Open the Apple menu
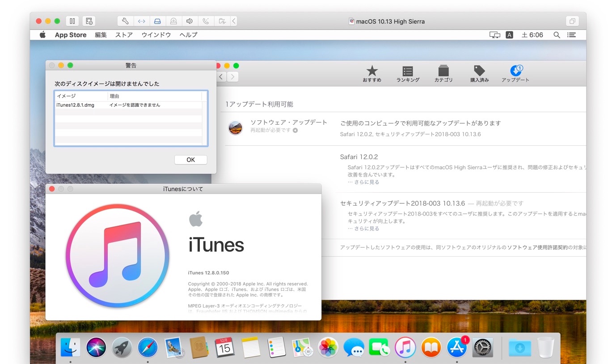This screenshot has height=364, width=608. pyautogui.click(x=42, y=34)
